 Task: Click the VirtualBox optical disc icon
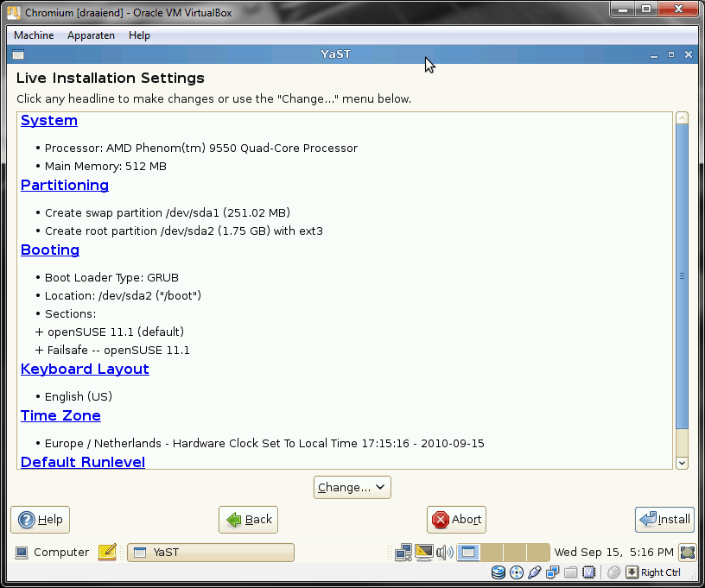[517, 572]
